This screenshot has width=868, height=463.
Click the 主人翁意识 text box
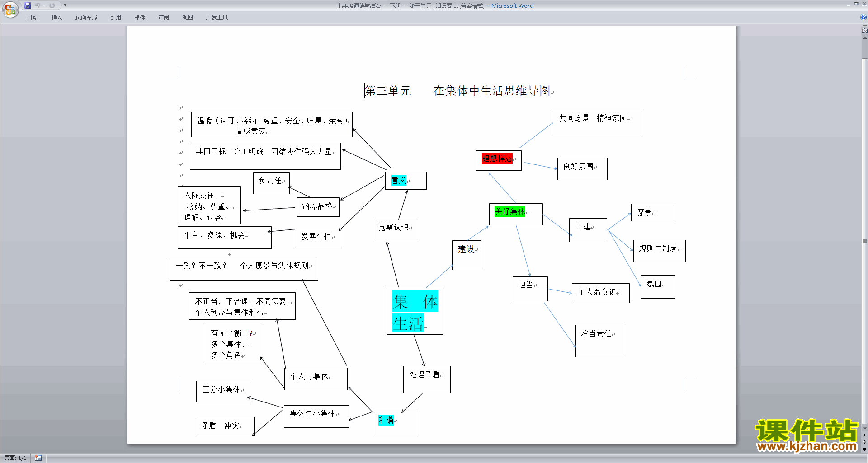[600, 293]
